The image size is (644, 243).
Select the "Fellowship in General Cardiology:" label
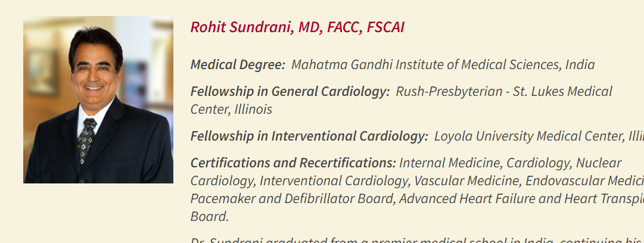point(290,92)
